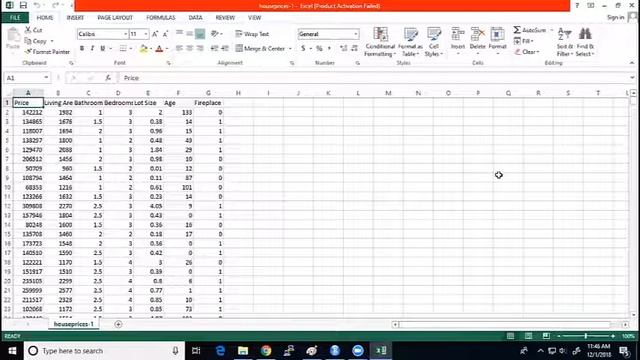This screenshot has width=640, height=360.
Task: Click the Insert Function fx icon
Action: [108, 78]
